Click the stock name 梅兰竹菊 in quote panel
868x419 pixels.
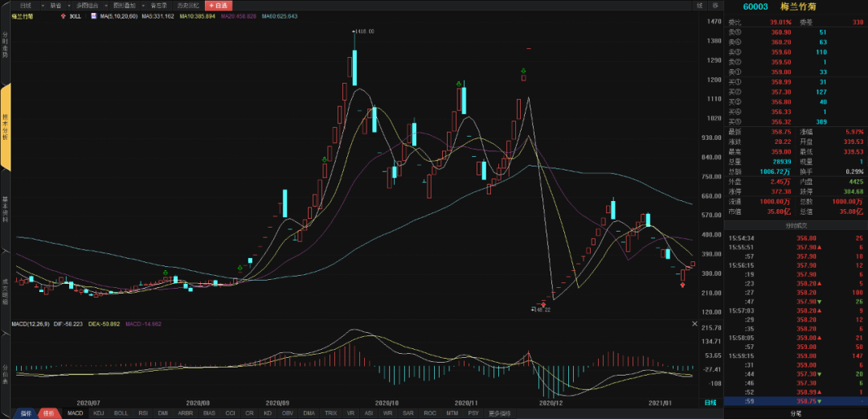[x=798, y=6]
